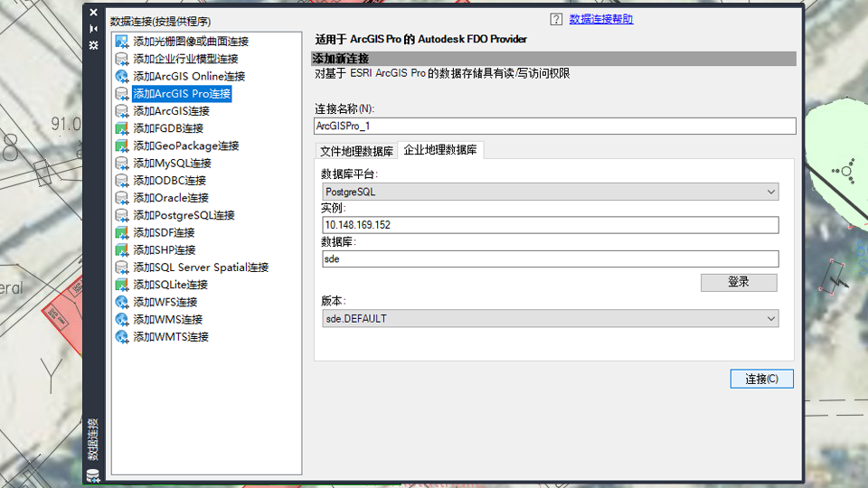Click the WFS connection globe icon
This screenshot has height=488, width=868.
(x=122, y=302)
